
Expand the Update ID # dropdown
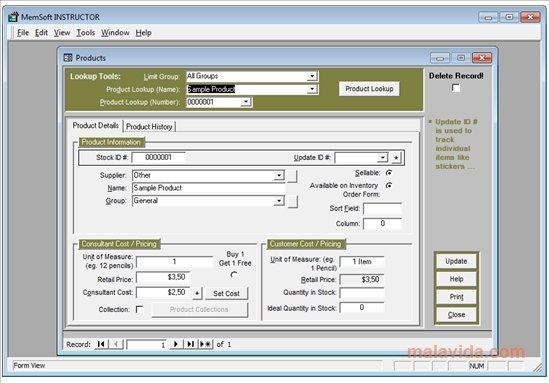click(x=383, y=158)
